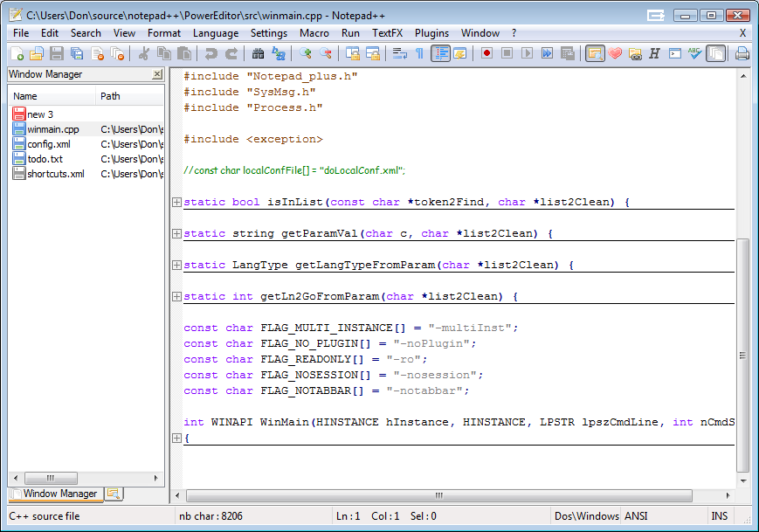Toggle show all characters
This screenshot has width=759, height=532.
pos(417,53)
